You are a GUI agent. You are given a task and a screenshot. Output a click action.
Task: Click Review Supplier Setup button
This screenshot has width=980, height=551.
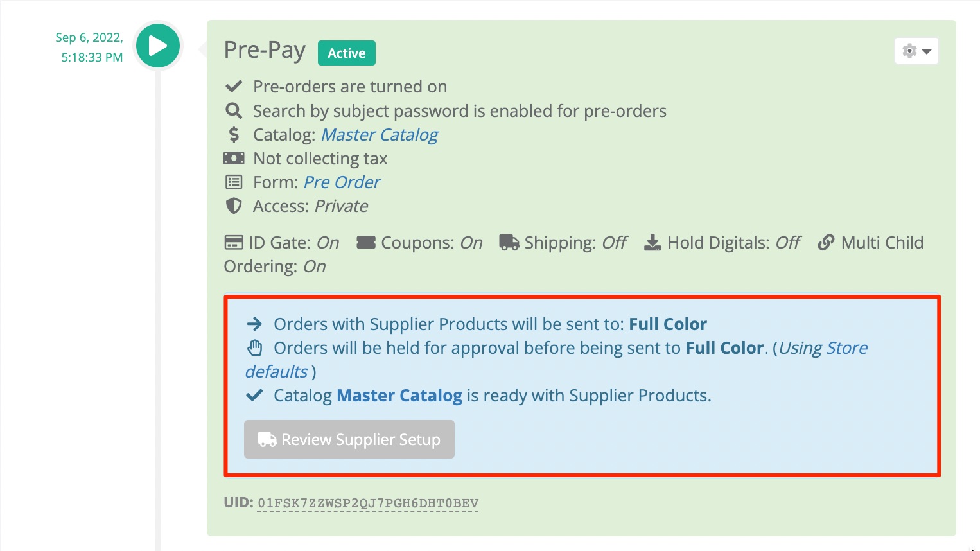349,439
